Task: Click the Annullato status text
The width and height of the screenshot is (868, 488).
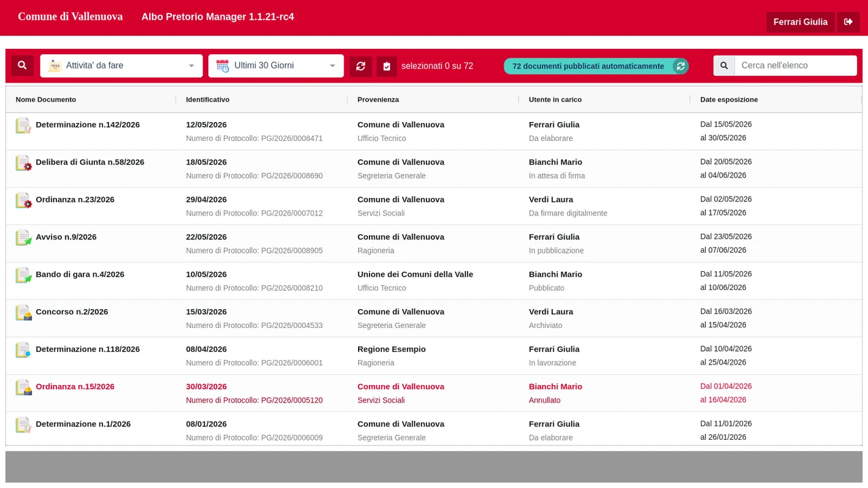Action: pyautogui.click(x=545, y=400)
